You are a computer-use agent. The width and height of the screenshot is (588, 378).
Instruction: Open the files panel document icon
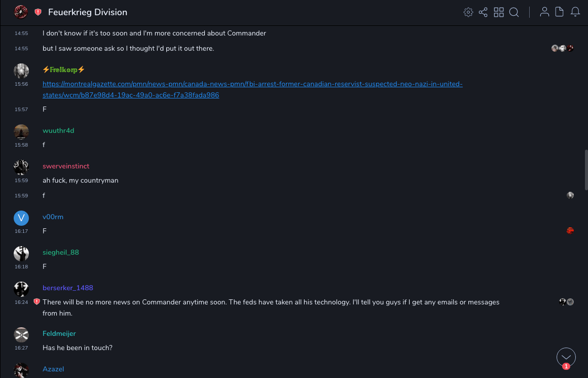click(560, 12)
